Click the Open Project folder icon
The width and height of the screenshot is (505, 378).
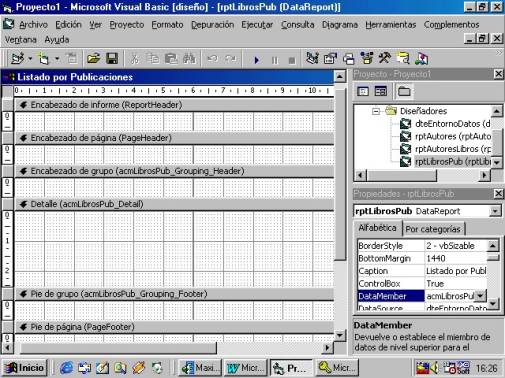tap(93, 59)
